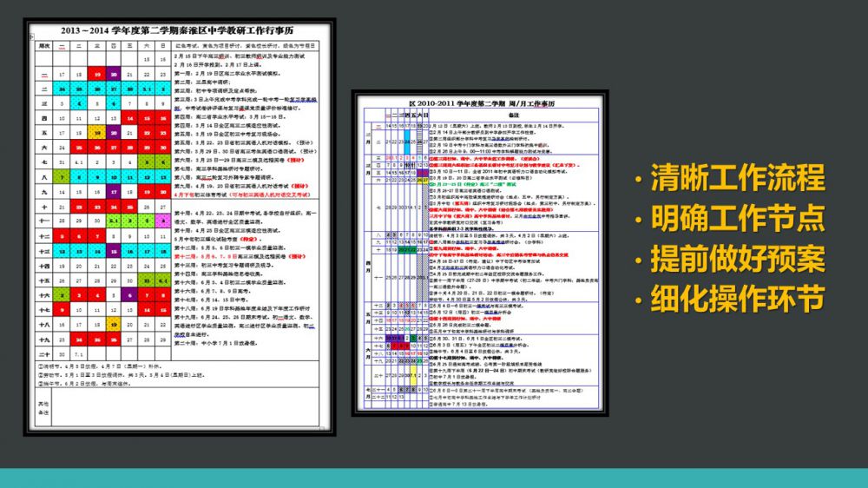Click week row label 二十 in left calendar

coord(43,354)
